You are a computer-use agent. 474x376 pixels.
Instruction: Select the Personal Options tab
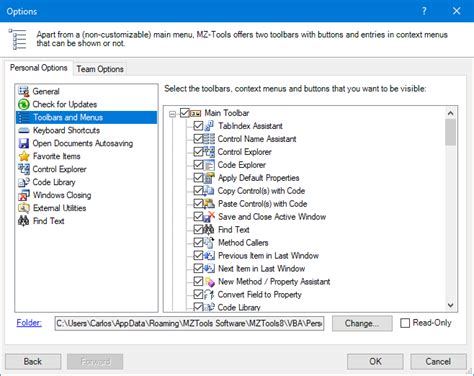39,68
